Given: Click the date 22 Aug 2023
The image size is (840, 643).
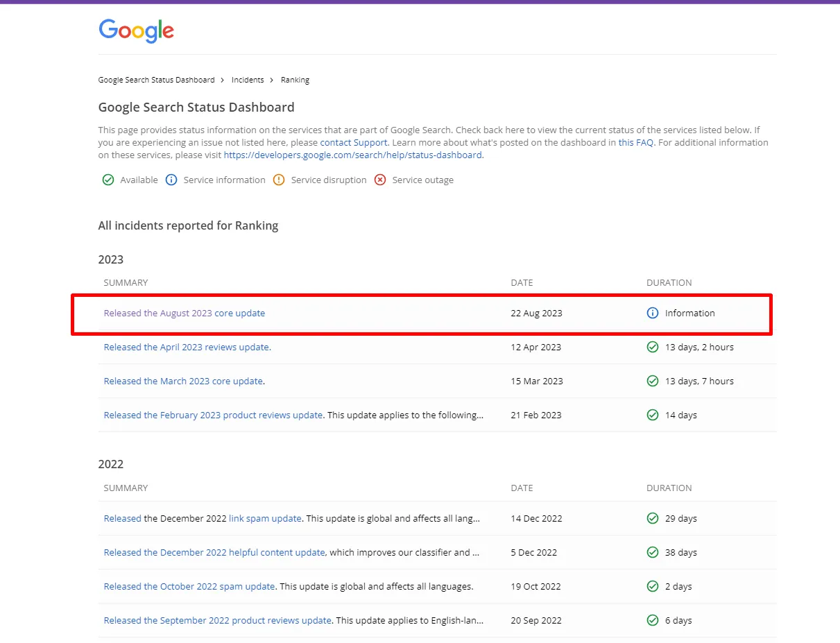Looking at the screenshot, I should pyautogui.click(x=536, y=313).
